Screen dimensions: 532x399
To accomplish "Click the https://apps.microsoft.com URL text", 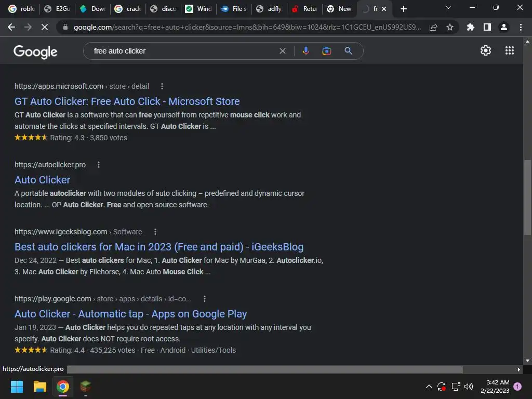I will [59, 86].
